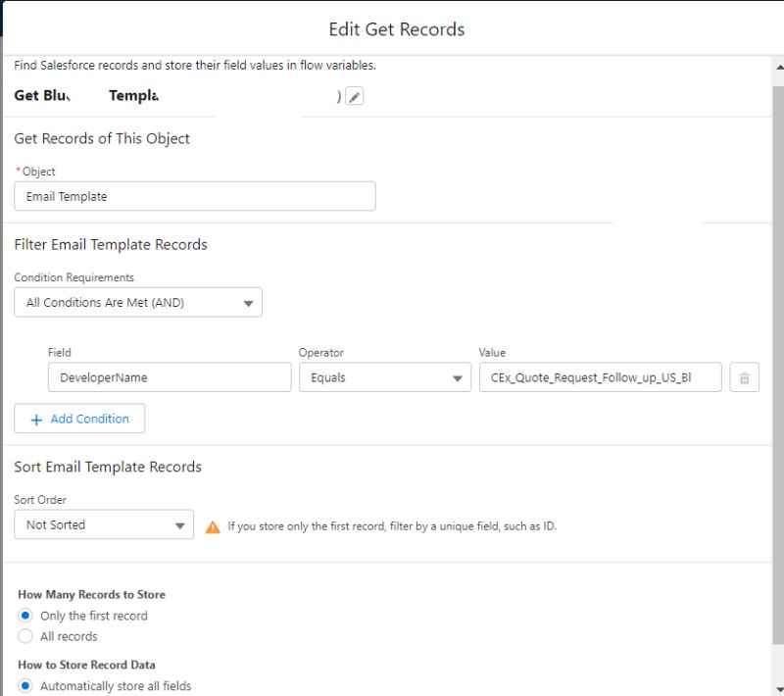Click the pencil icon to edit element label

[353, 95]
